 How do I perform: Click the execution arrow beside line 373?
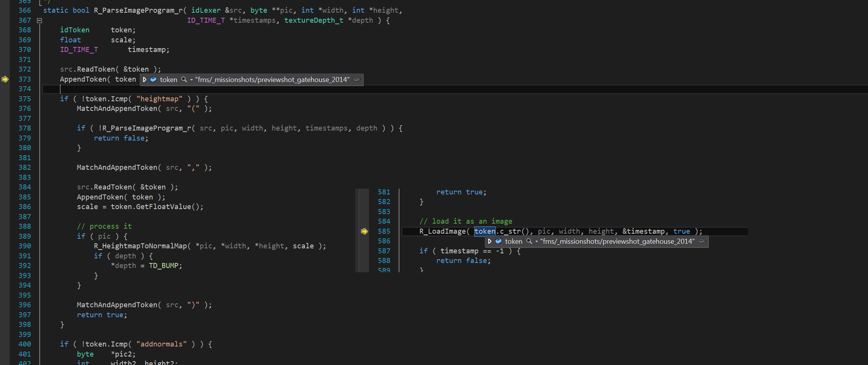point(5,79)
